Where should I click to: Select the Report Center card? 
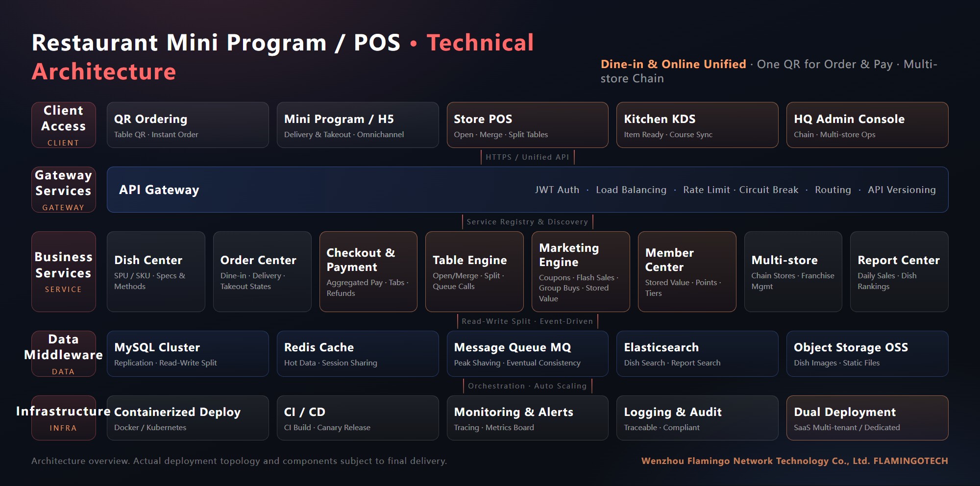[899, 271]
